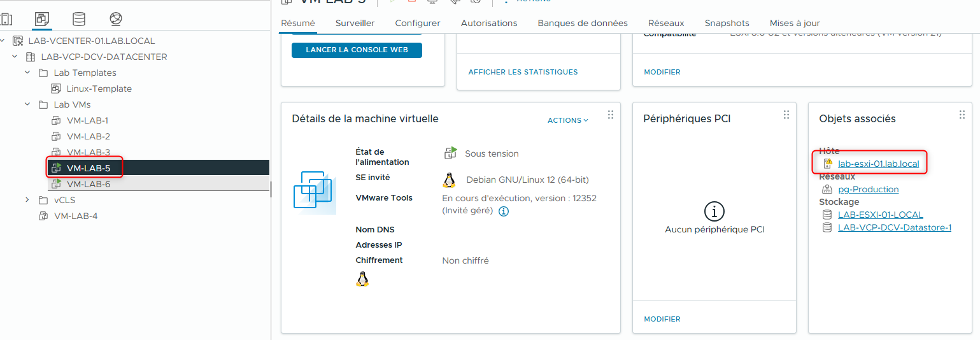Expand the vCLS folder chevron

27,200
